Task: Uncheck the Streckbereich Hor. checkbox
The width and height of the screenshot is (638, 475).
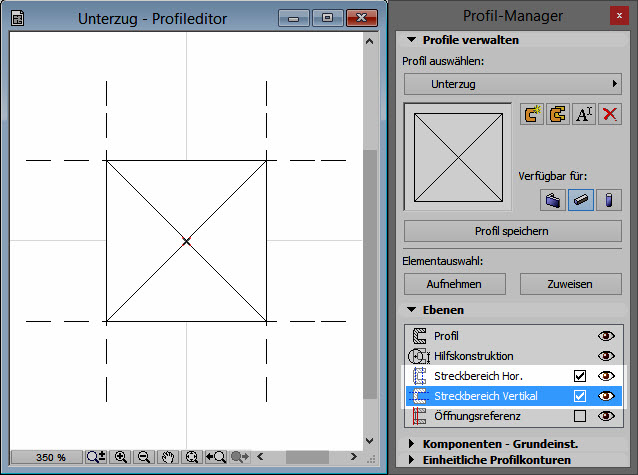Action: 580,376
